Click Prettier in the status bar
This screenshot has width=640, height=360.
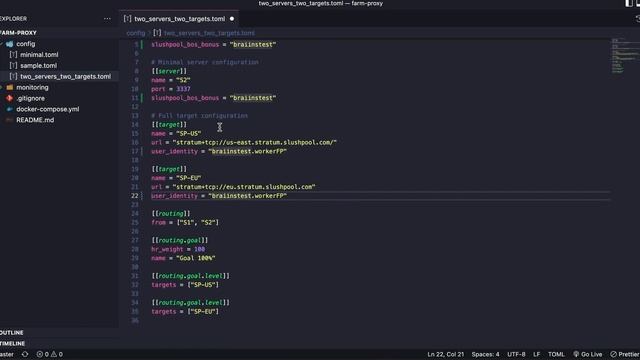[x=625, y=354]
